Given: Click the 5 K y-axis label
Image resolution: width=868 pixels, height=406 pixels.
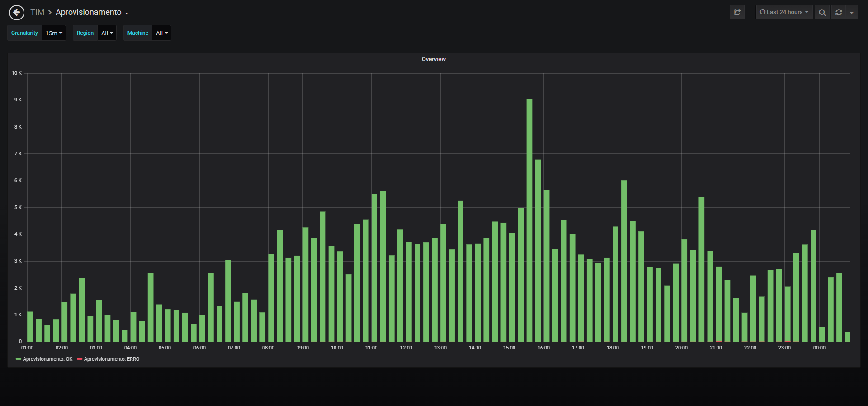Looking at the screenshot, I should (x=18, y=207).
